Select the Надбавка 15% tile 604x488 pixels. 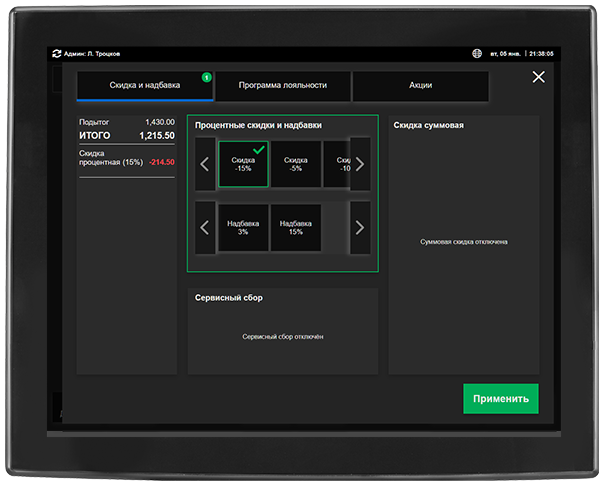coord(296,228)
